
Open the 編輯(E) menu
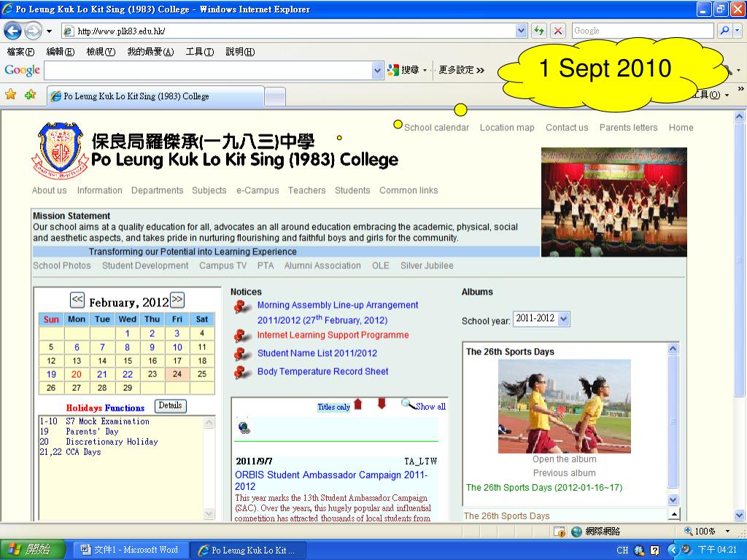61,52
